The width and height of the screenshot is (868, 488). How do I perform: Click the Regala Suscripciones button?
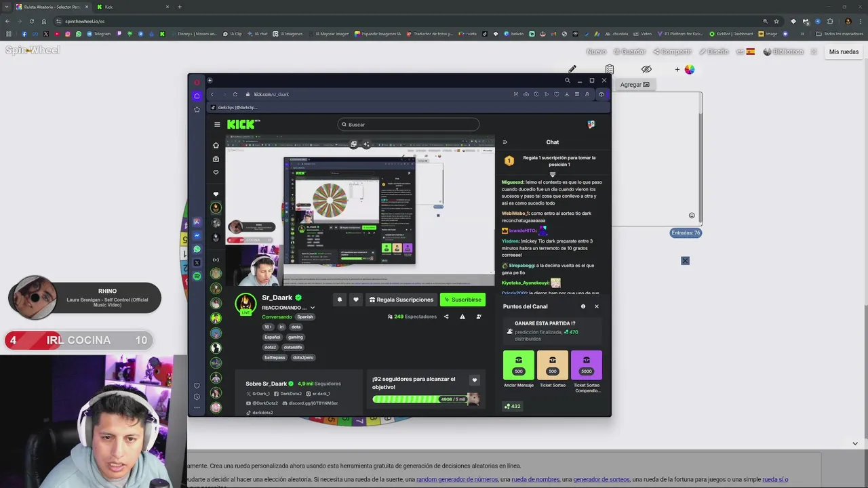click(x=401, y=300)
